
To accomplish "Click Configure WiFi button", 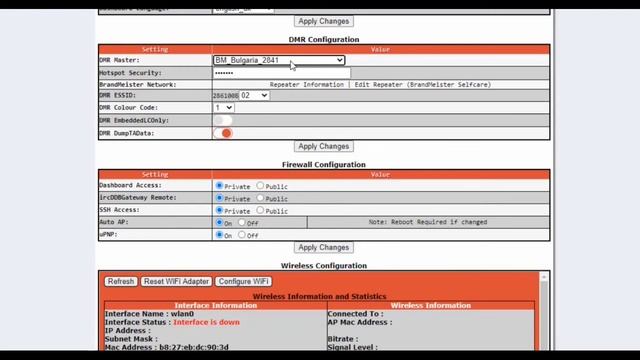I will 243,282.
